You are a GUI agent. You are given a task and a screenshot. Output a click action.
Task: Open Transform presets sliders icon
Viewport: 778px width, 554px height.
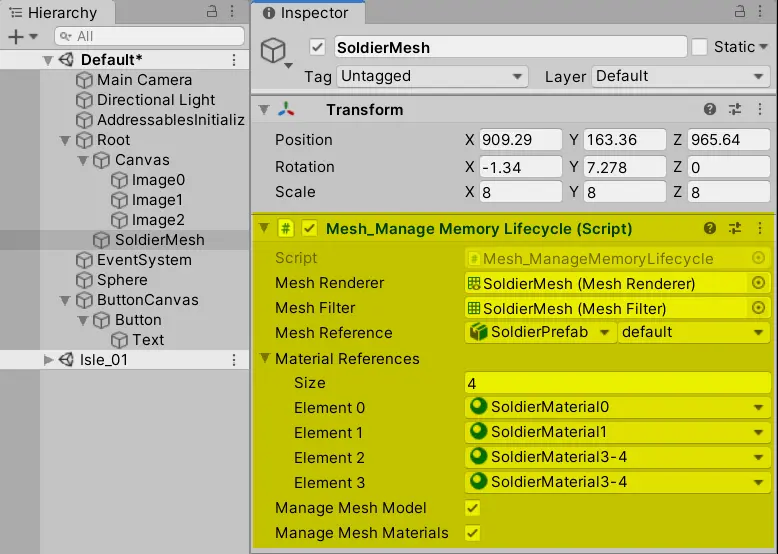[x=735, y=109]
